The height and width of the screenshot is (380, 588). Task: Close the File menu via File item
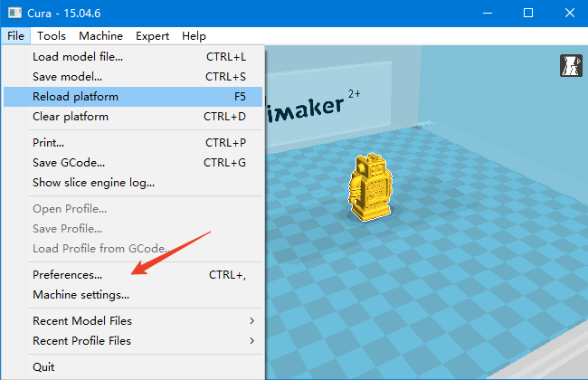(x=15, y=36)
